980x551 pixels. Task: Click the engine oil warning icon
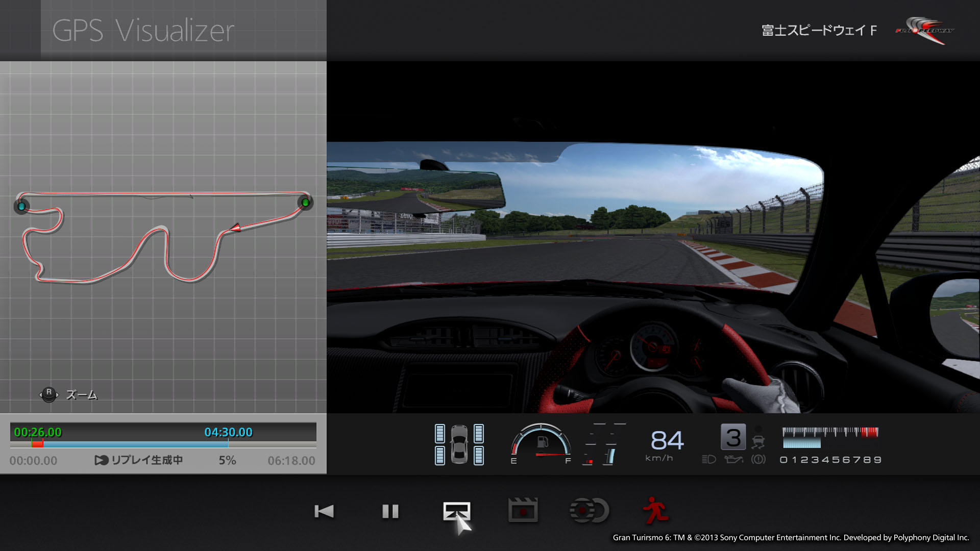733,459
